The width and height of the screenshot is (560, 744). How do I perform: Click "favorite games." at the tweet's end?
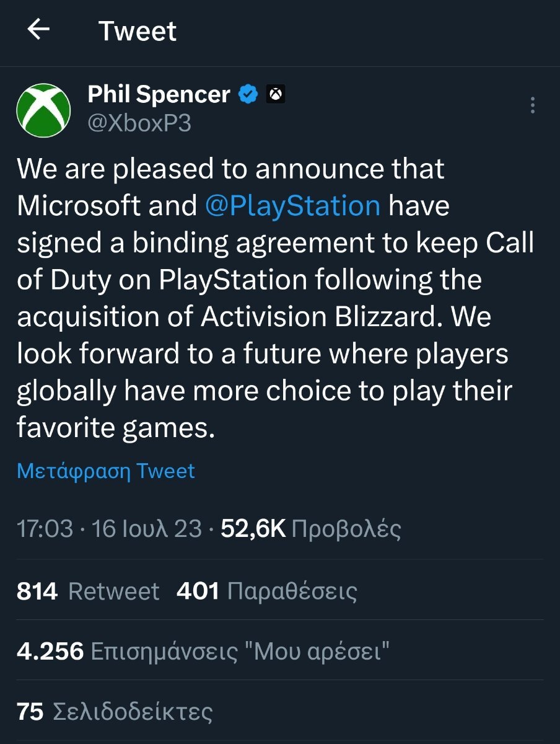[x=116, y=428]
